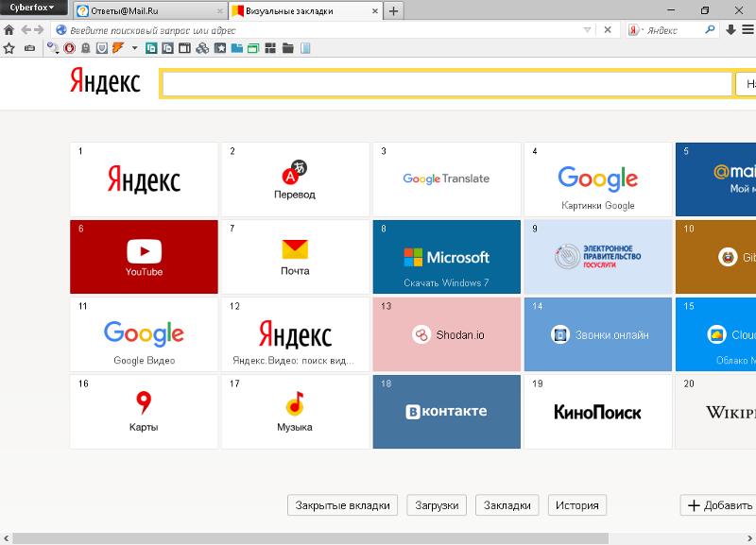Click the globe icon in the address bar

point(60,30)
